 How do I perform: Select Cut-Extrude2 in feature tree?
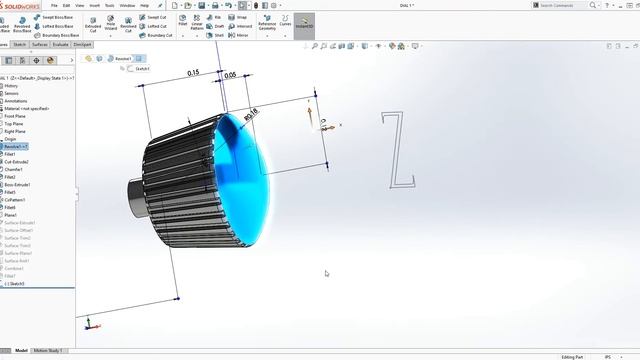point(16,162)
